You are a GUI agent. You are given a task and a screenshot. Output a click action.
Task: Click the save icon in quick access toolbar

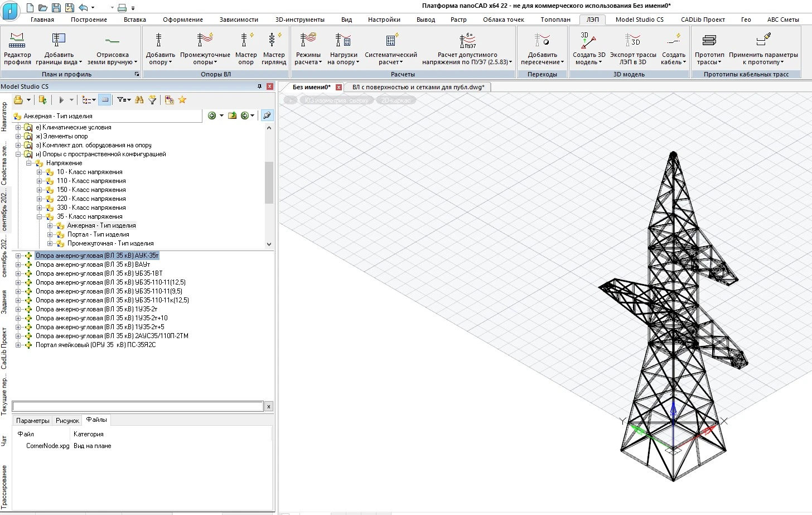coord(56,7)
